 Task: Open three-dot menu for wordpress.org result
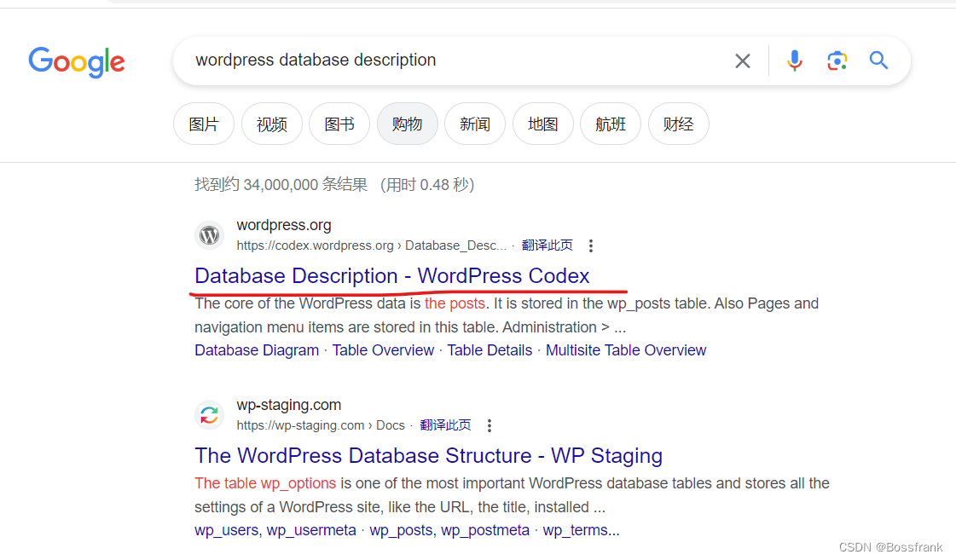(x=590, y=245)
